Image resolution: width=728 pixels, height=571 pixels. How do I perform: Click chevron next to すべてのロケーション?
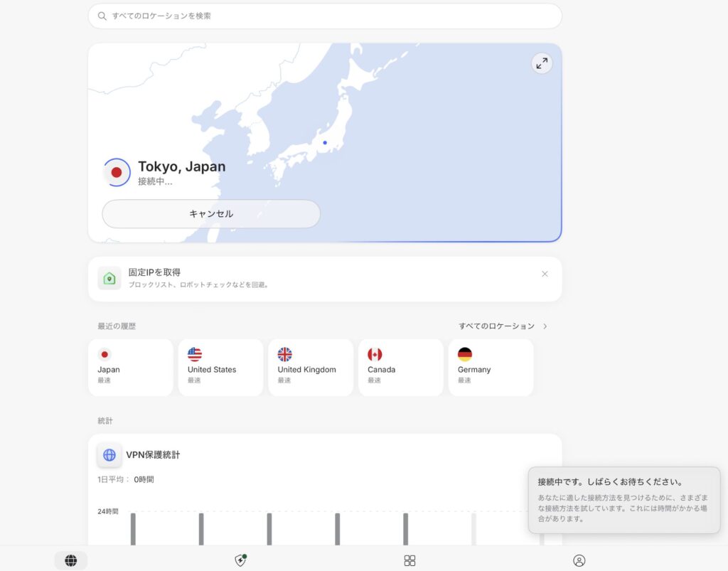point(545,326)
